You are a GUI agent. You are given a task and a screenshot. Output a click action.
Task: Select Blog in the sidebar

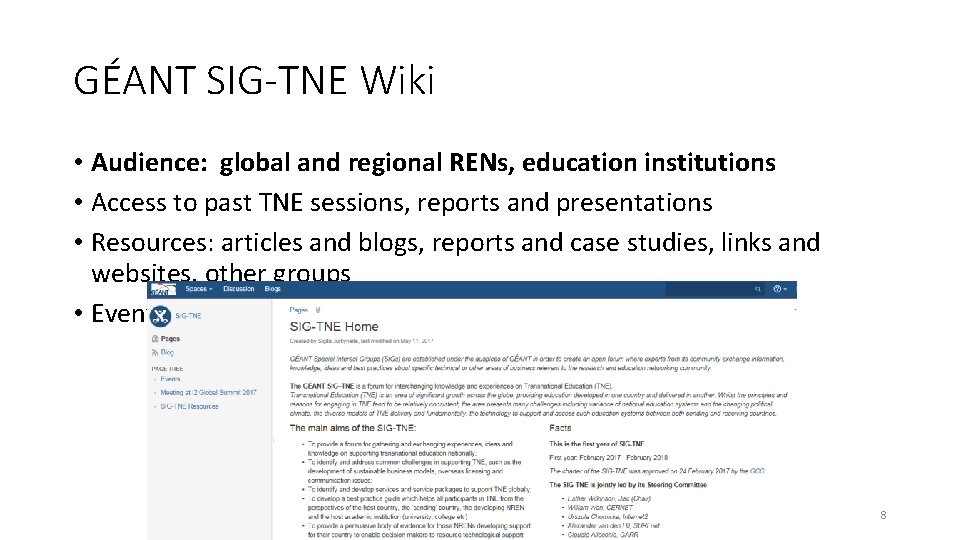(x=167, y=353)
